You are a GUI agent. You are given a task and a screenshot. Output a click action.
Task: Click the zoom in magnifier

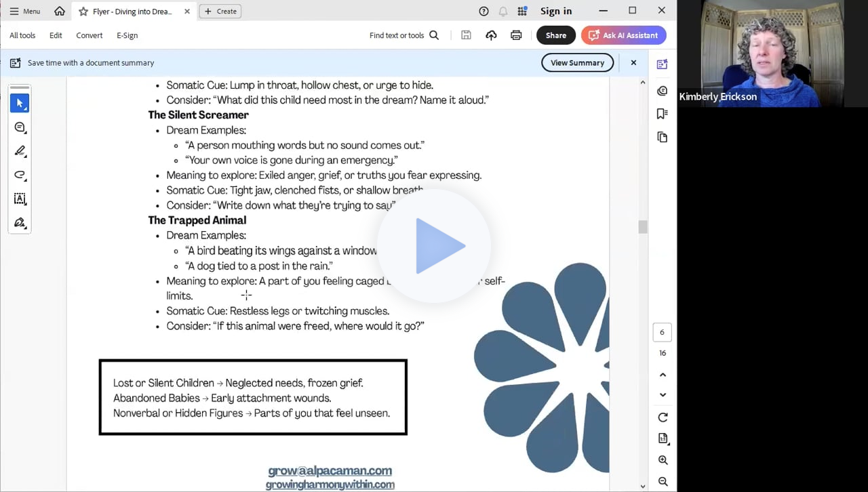point(663,461)
